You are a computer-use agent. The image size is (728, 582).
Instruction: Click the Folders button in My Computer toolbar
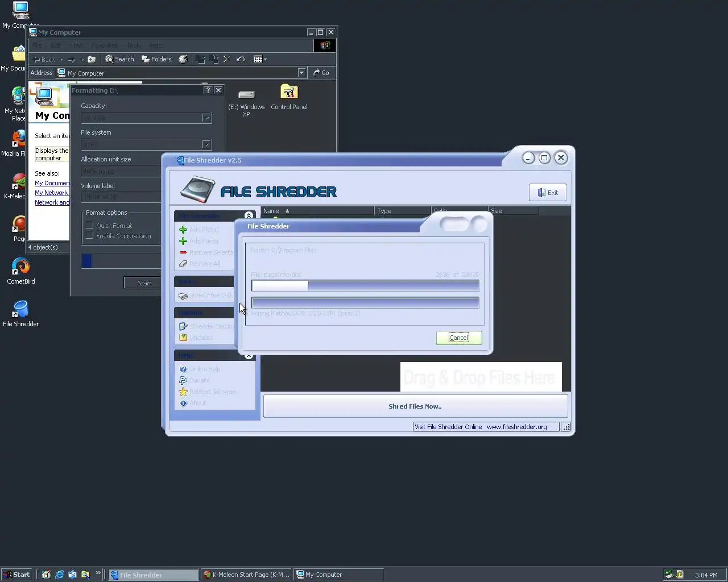(x=156, y=59)
